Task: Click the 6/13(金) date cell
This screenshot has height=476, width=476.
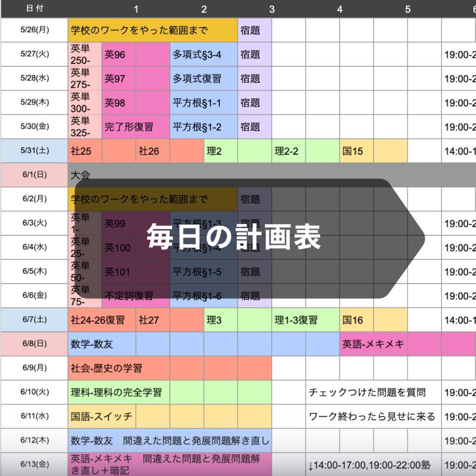Action: 34,464
